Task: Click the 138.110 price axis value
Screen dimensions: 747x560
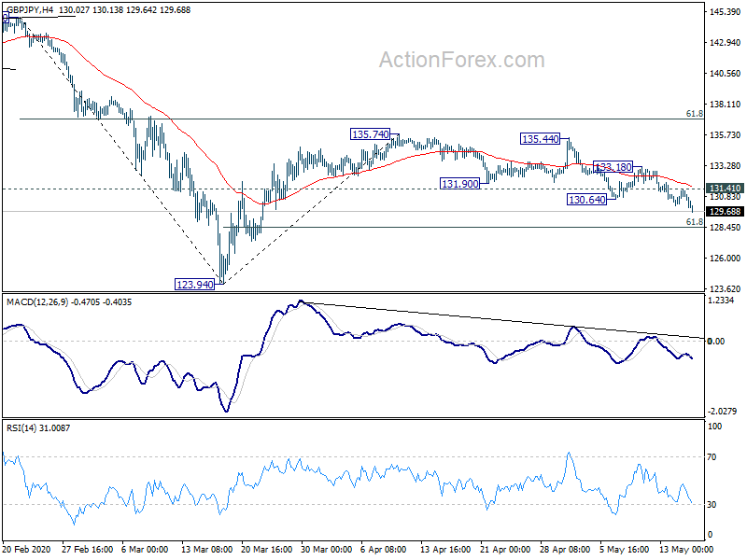Action: pos(726,105)
